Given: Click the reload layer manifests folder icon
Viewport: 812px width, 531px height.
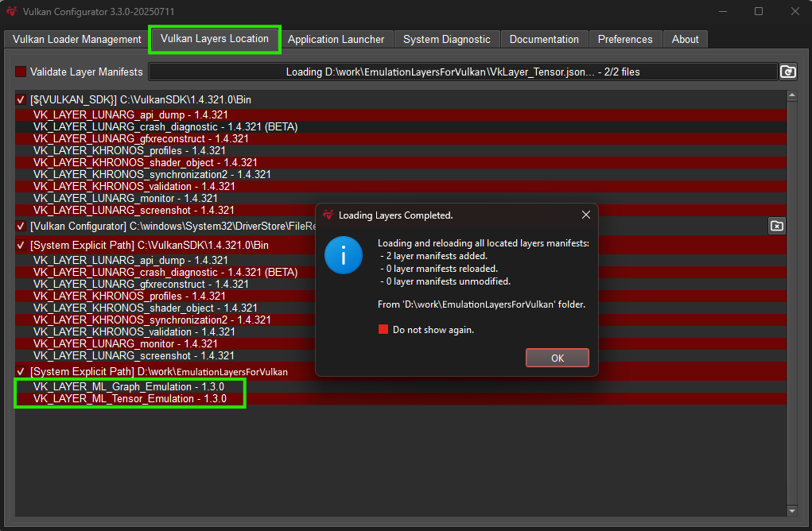Looking at the screenshot, I should pyautogui.click(x=788, y=72).
